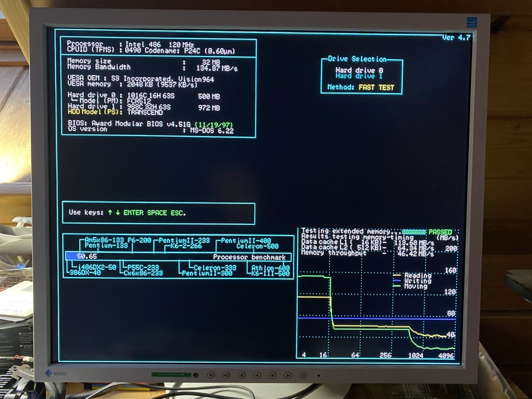Select Hard drive 1 in Drive Selection

(359, 76)
